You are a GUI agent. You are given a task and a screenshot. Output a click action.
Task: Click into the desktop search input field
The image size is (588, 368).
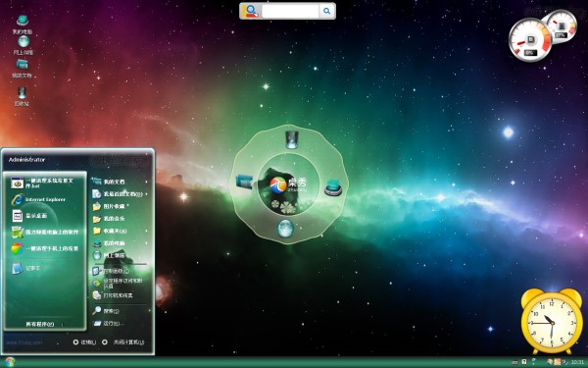click(x=290, y=11)
